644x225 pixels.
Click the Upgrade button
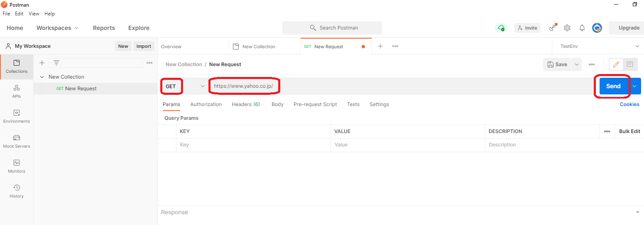(626, 28)
